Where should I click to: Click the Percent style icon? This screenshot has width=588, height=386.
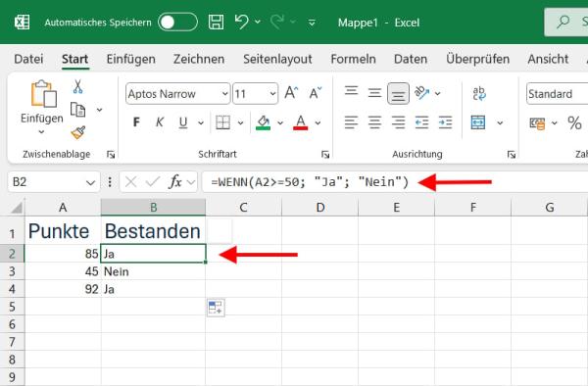(x=574, y=122)
